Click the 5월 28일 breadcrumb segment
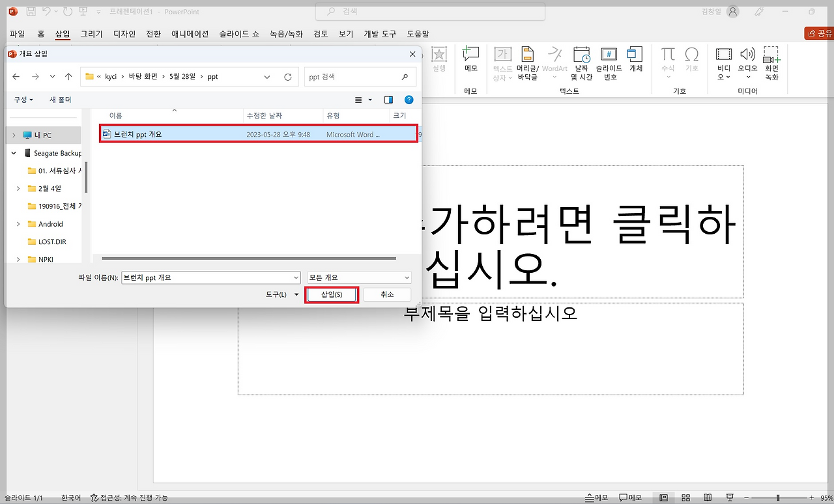 point(182,77)
